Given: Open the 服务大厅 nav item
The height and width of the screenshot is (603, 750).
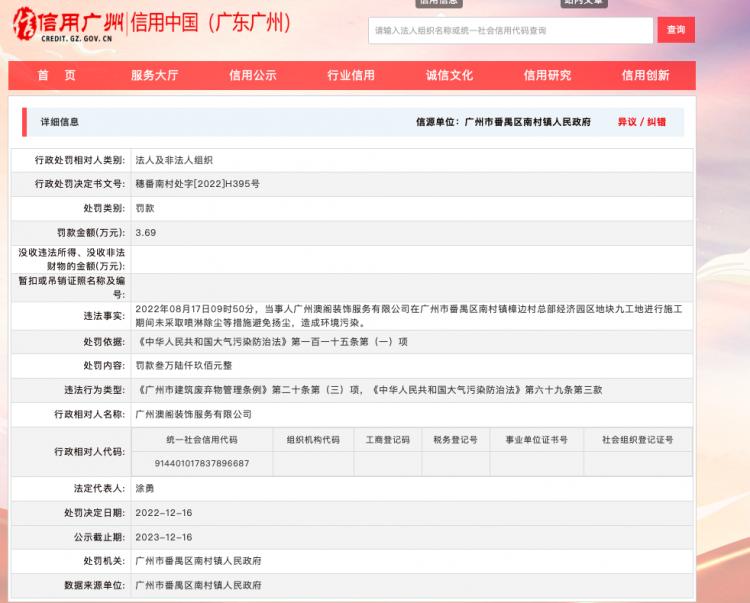Looking at the screenshot, I should pyautogui.click(x=154, y=75).
